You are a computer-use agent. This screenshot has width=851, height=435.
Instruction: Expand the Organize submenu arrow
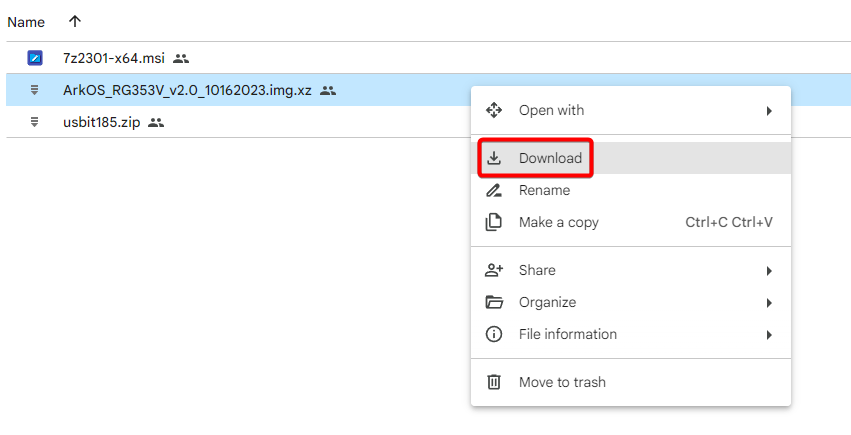pos(769,302)
